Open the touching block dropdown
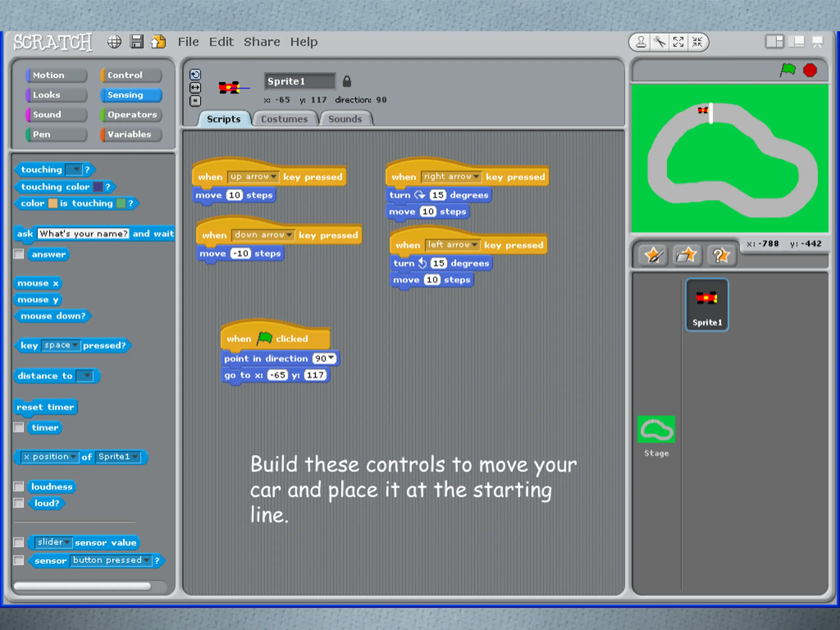This screenshot has height=630, width=840. [x=74, y=169]
